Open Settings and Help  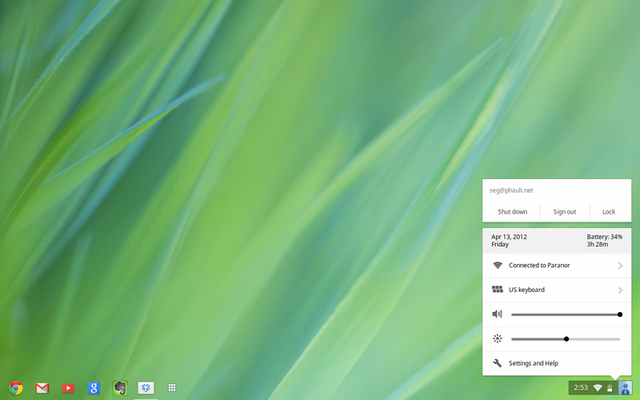[x=557, y=363]
